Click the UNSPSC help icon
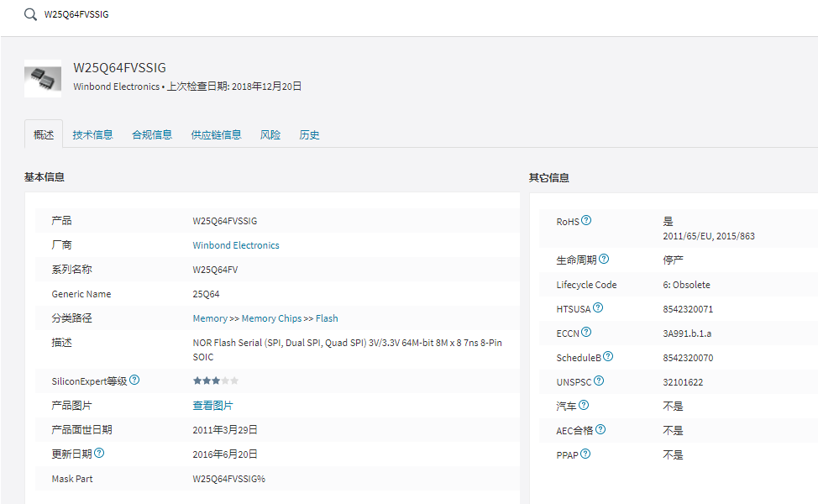The width and height of the screenshot is (818, 504). click(x=599, y=381)
